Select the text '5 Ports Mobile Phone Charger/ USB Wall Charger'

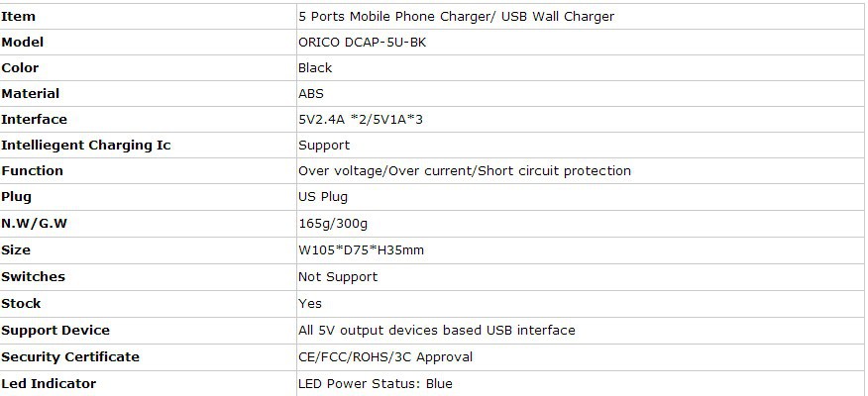(456, 17)
